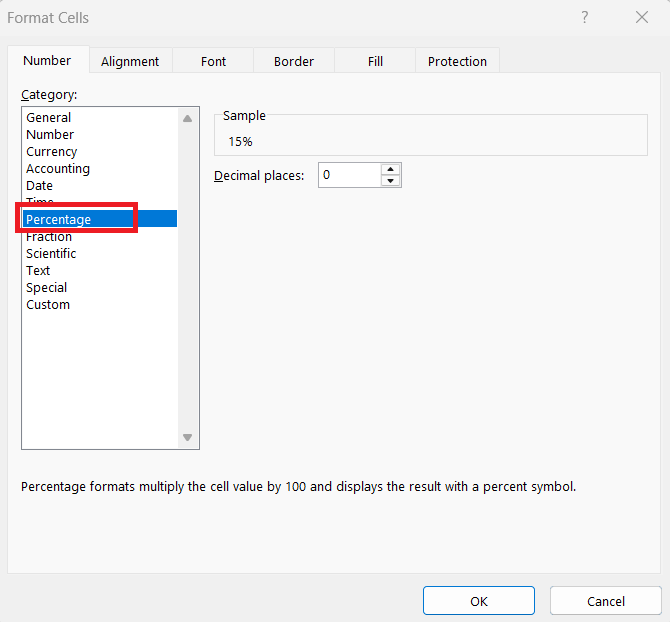
Task: Switch to the Number tab
Action: click(48, 60)
